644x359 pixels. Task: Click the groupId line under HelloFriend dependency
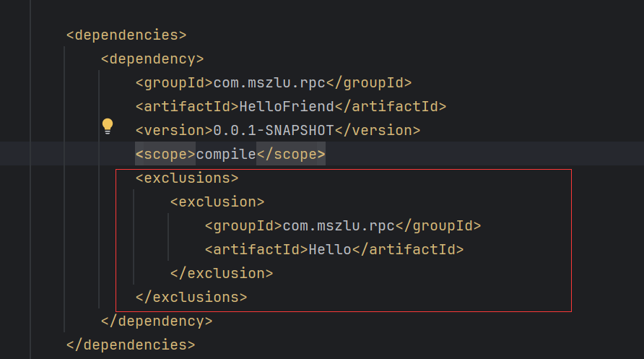(x=274, y=83)
